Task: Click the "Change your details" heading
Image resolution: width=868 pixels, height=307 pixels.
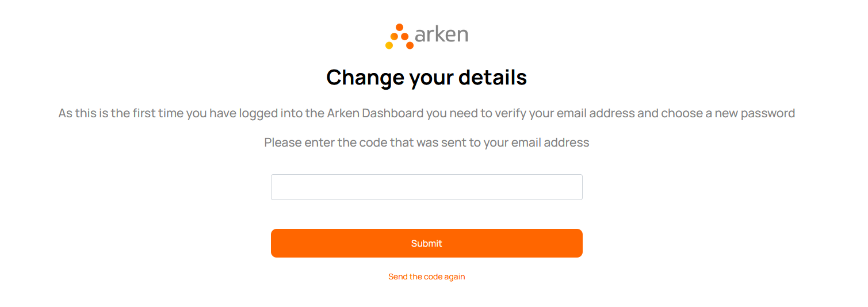Action: (426, 77)
